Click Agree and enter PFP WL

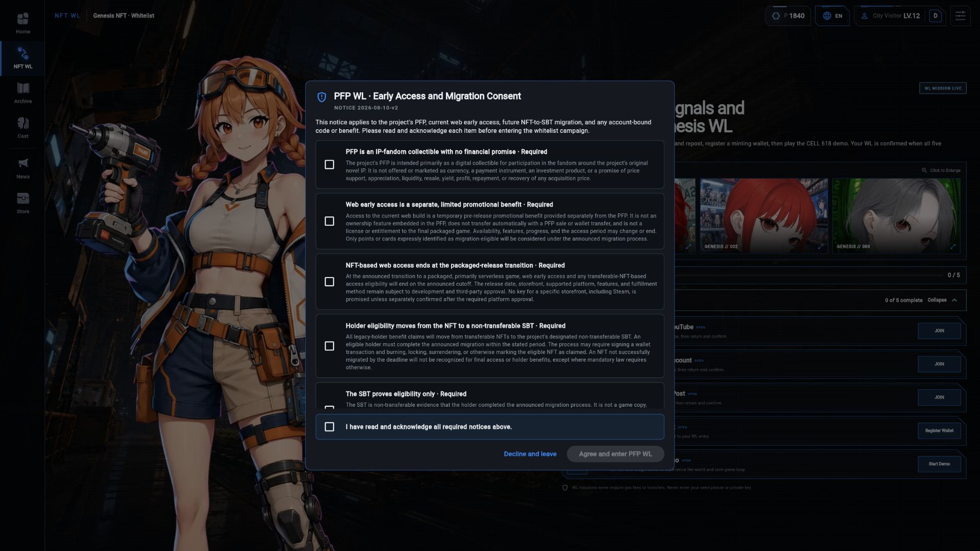point(615,454)
